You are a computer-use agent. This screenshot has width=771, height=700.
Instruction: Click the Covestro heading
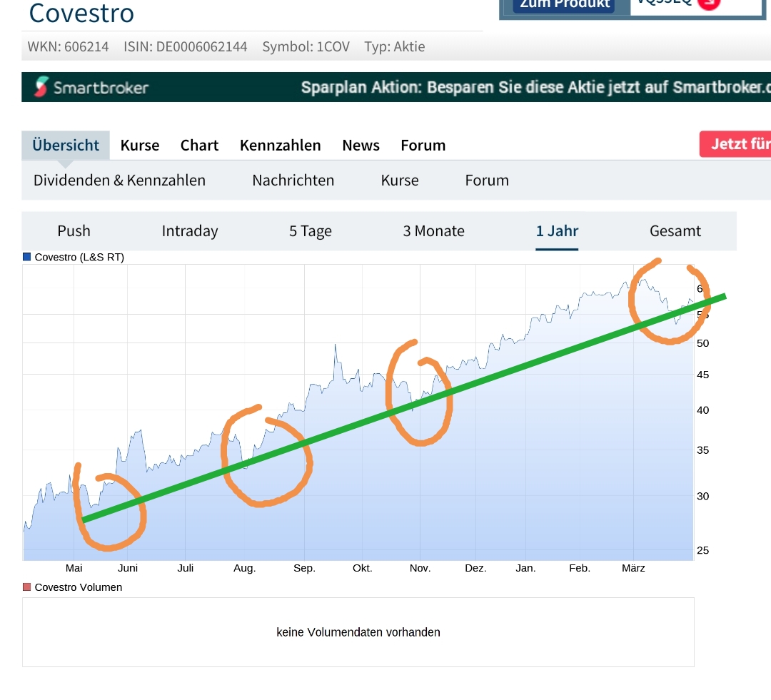coord(81,13)
